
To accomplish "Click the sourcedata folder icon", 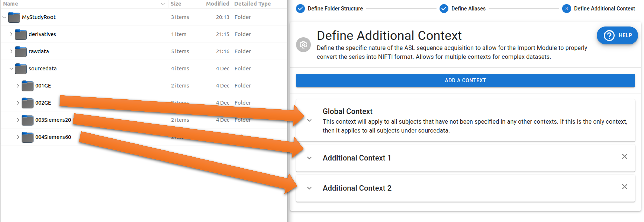I will tap(21, 69).
